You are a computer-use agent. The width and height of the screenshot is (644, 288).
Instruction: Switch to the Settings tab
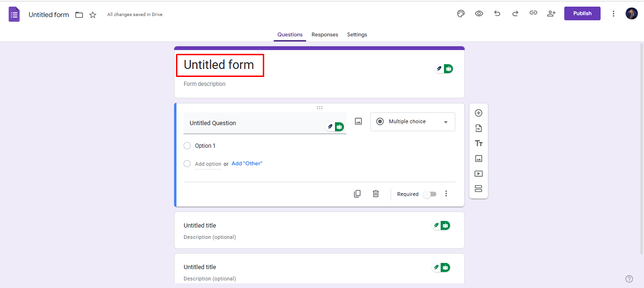(357, 34)
